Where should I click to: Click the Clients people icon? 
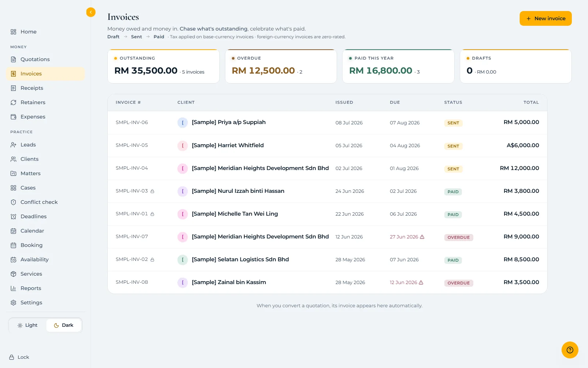point(14,159)
